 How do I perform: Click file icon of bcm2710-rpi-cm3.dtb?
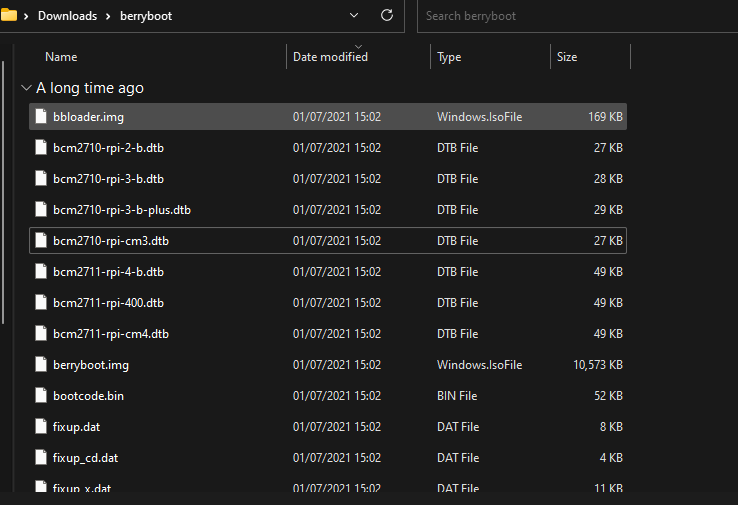click(41, 240)
